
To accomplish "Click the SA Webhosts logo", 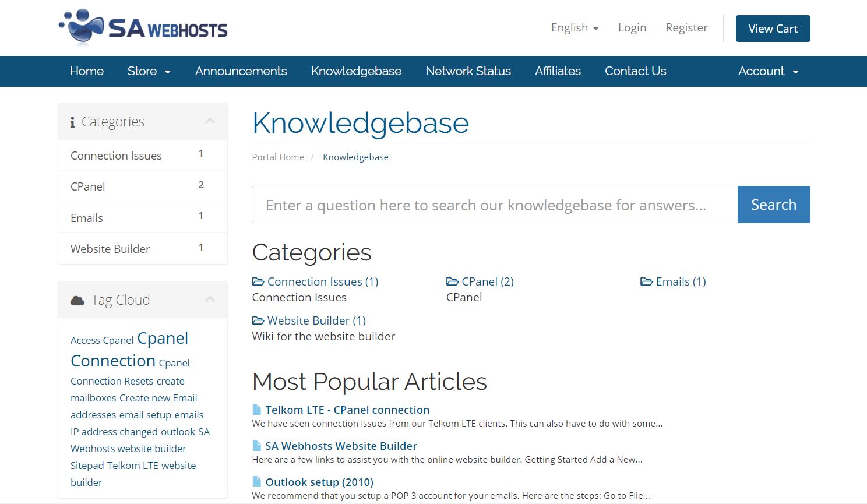I will point(143,27).
